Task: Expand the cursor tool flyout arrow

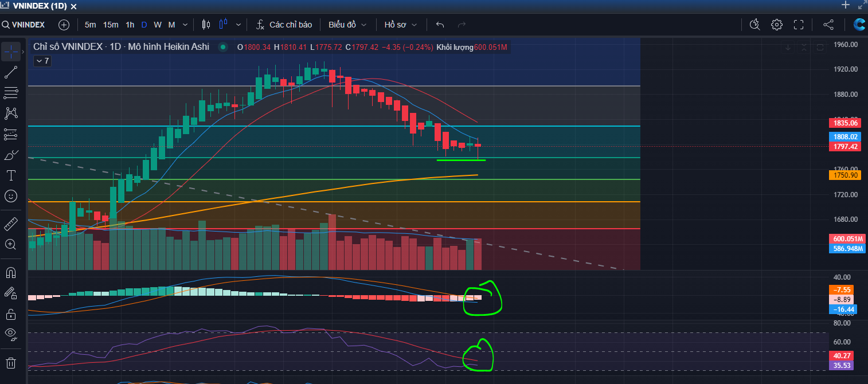Action: pyautogui.click(x=23, y=52)
